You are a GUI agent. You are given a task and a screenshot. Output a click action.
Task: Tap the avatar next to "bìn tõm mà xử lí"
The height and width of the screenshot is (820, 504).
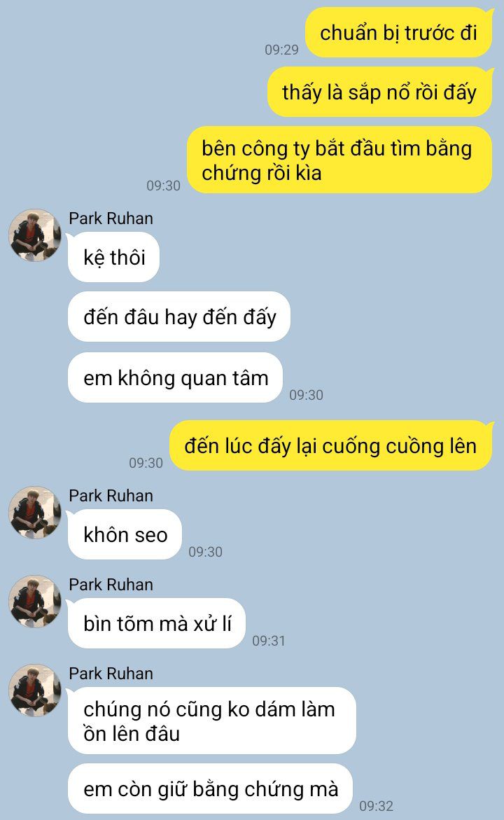tap(35, 602)
